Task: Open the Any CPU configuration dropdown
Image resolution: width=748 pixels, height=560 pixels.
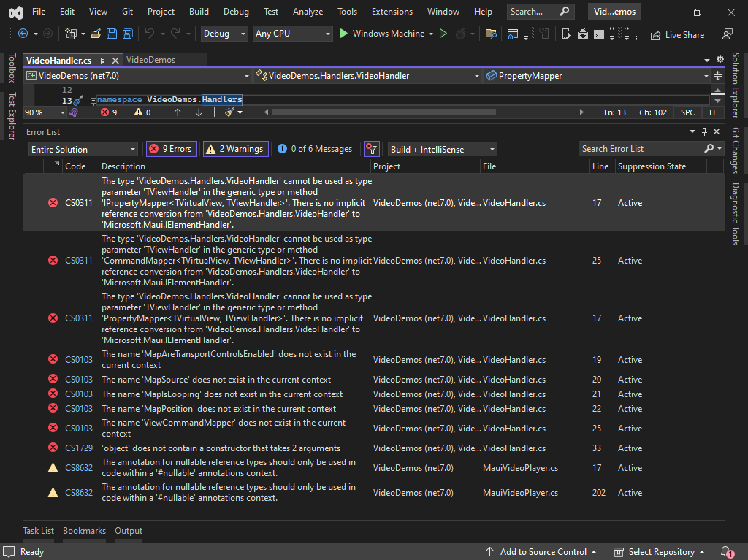Action: (292, 34)
